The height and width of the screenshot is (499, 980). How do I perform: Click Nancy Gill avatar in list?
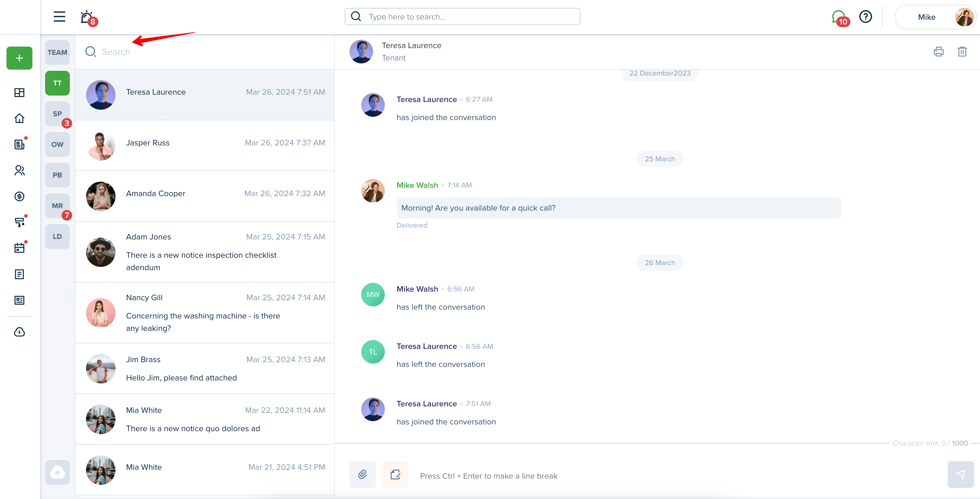[x=100, y=313]
